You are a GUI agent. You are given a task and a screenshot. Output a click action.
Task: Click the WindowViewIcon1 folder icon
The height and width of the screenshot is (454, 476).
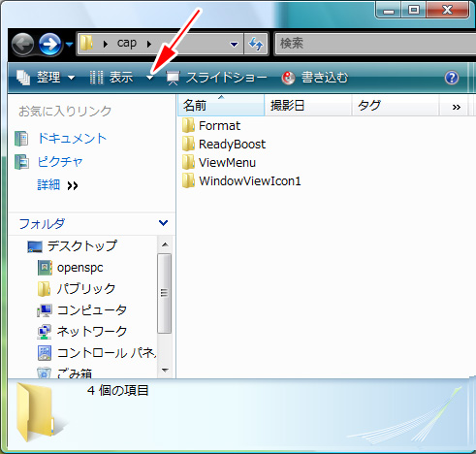click(x=188, y=180)
